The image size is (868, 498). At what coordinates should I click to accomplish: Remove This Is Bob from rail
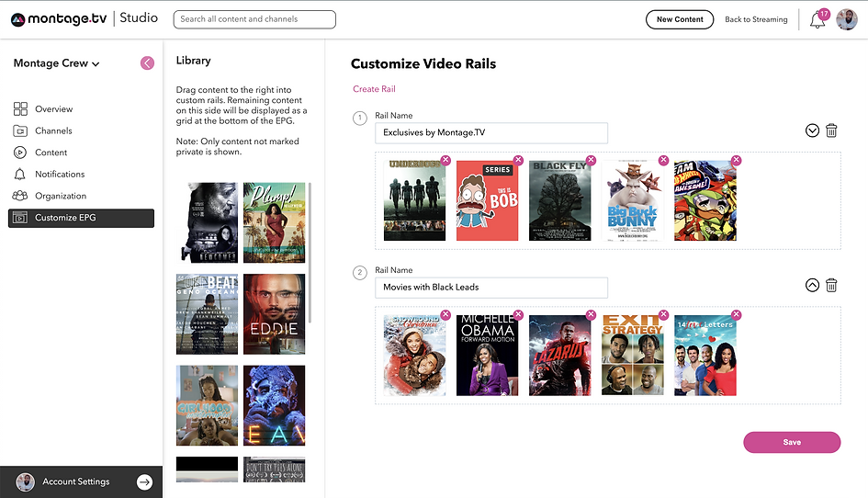tap(518, 160)
